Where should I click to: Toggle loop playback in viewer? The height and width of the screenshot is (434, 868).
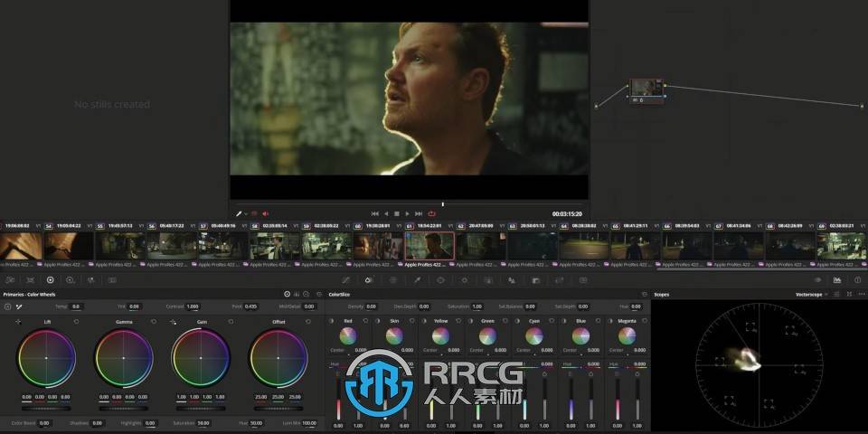(431, 213)
